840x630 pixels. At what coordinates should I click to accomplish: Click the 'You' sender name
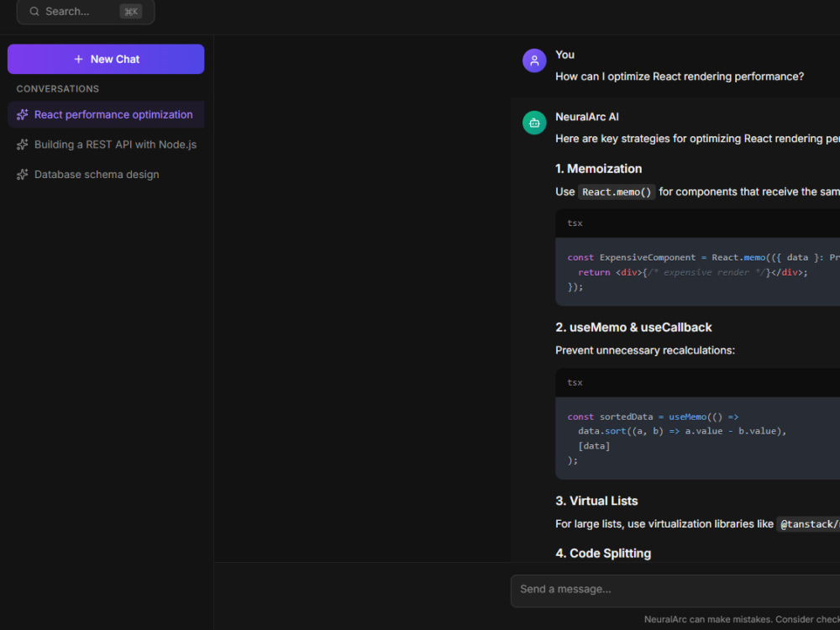[x=564, y=55]
